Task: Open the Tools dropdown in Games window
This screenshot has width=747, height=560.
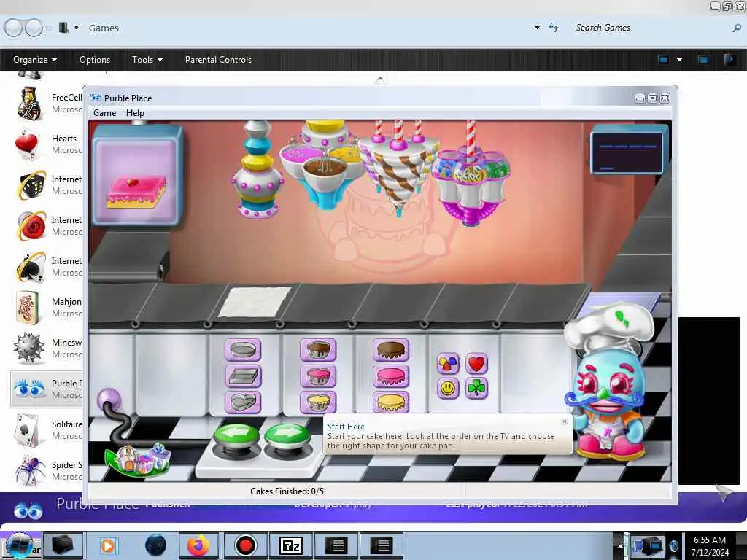Action: pyautogui.click(x=147, y=60)
